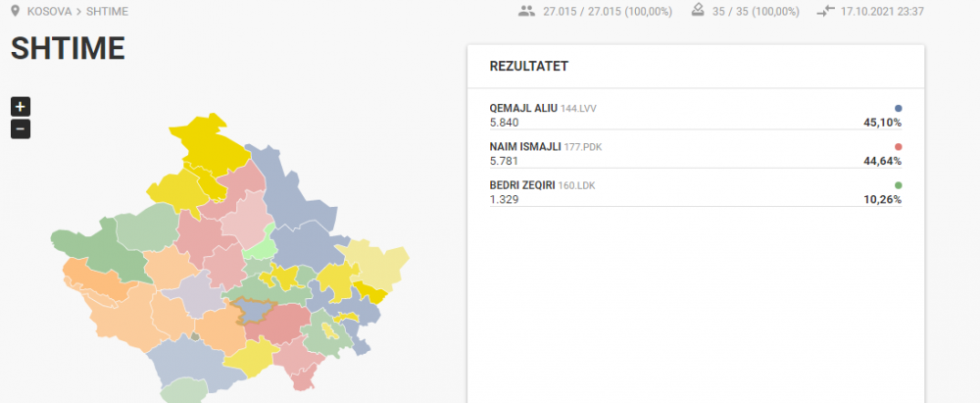
Task: Click the last update arrows icon
Action: [825, 11]
